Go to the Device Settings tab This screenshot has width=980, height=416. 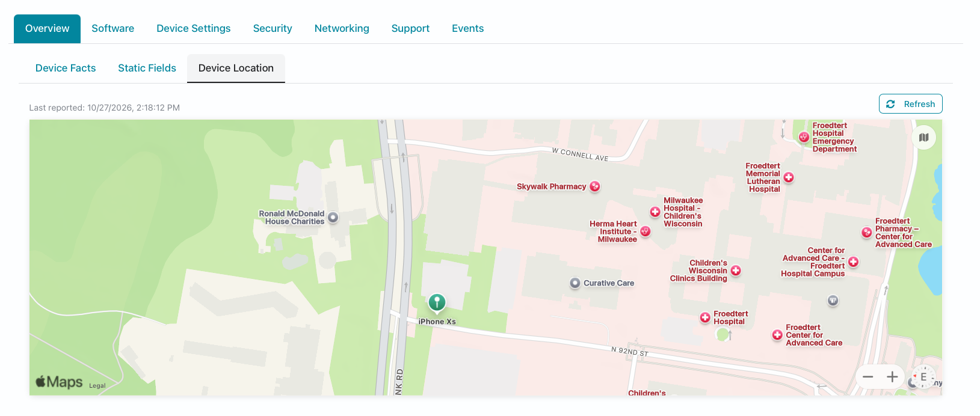pos(194,28)
